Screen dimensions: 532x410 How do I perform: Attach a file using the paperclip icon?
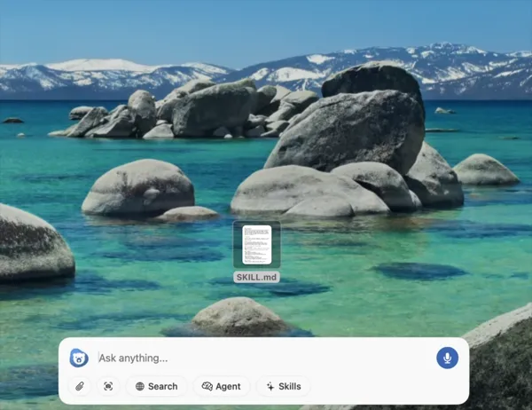click(x=80, y=386)
